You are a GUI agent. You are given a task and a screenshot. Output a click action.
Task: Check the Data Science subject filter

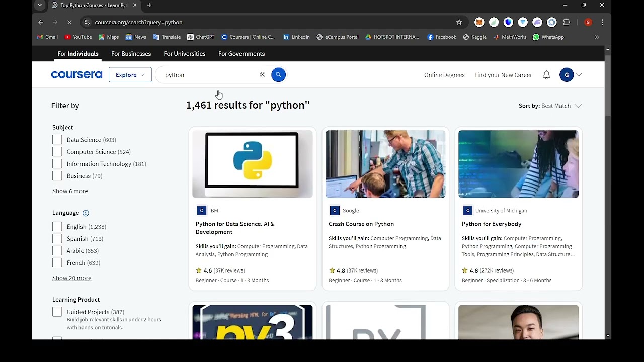point(57,140)
